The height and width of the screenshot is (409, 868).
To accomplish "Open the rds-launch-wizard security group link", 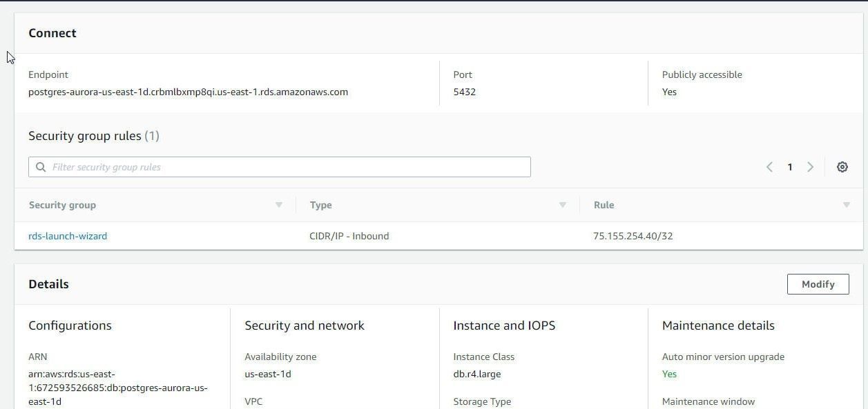I will (68, 236).
